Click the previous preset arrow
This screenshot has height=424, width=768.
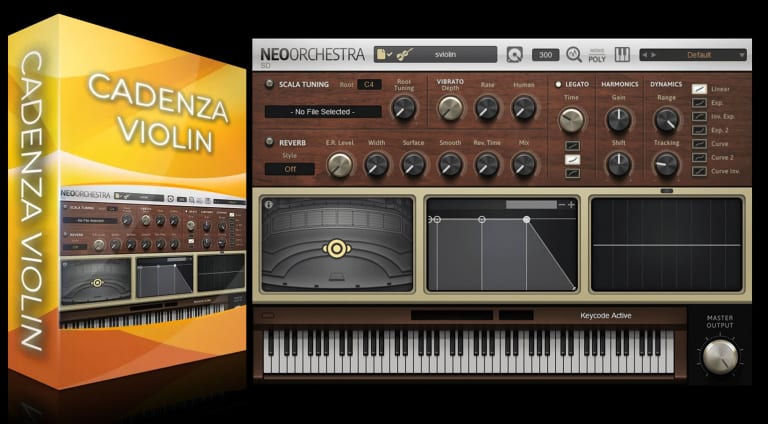pyautogui.click(x=646, y=55)
